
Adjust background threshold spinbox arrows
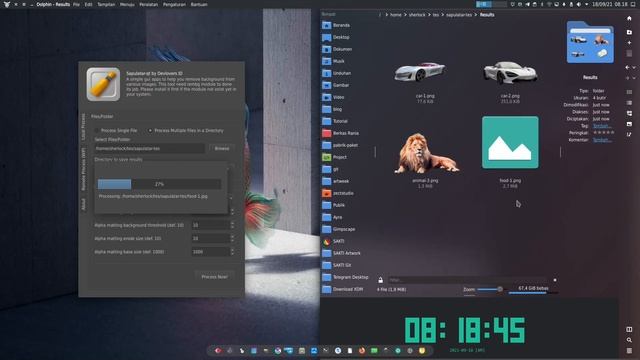232,225
